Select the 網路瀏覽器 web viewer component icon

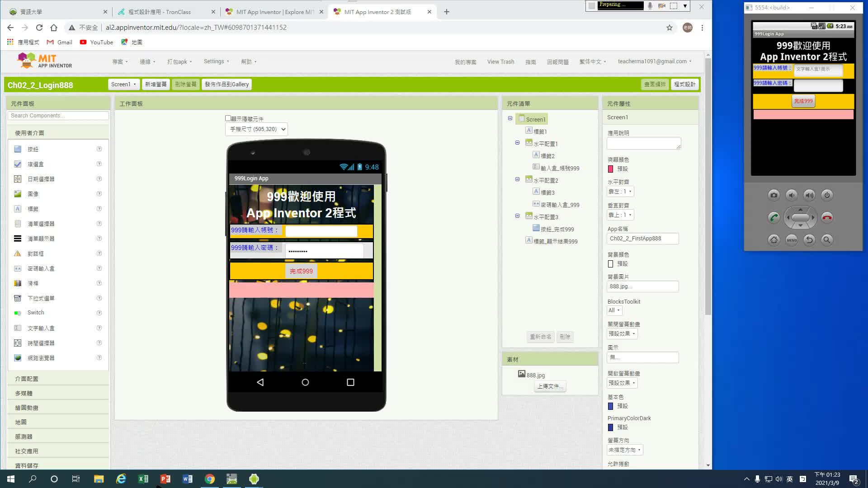click(18, 358)
